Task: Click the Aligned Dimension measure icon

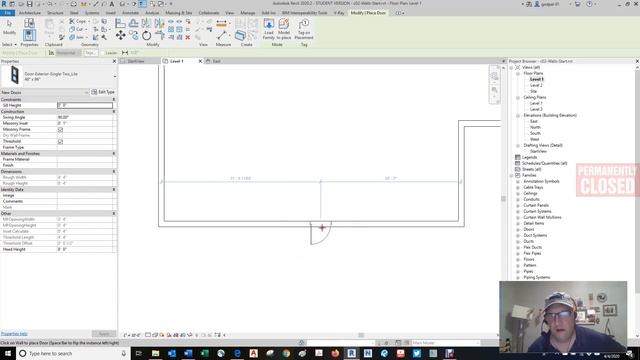Action: (221, 24)
